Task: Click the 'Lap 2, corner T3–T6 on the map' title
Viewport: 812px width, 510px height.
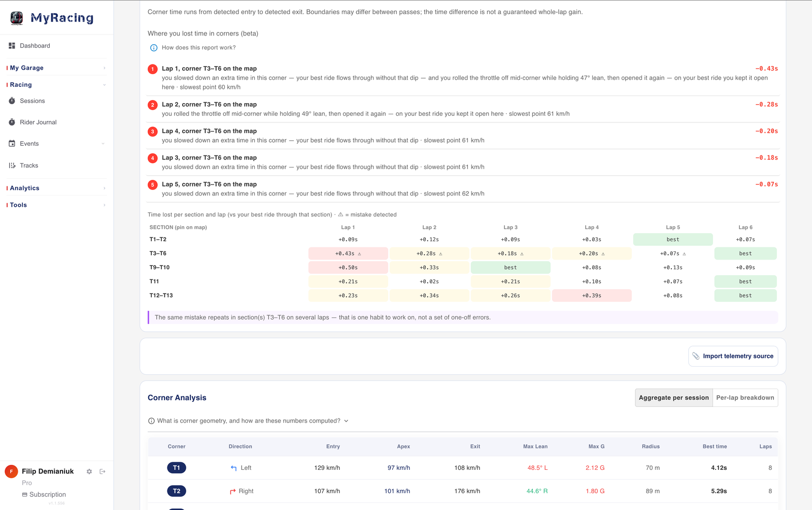Action: pos(209,105)
